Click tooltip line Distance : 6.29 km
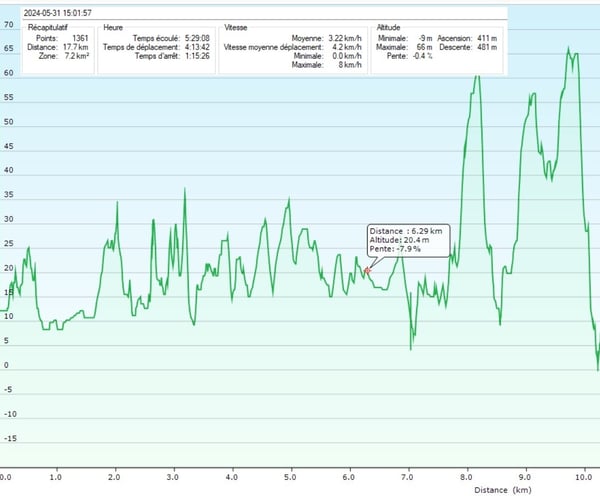The image size is (600, 496). 406,231
